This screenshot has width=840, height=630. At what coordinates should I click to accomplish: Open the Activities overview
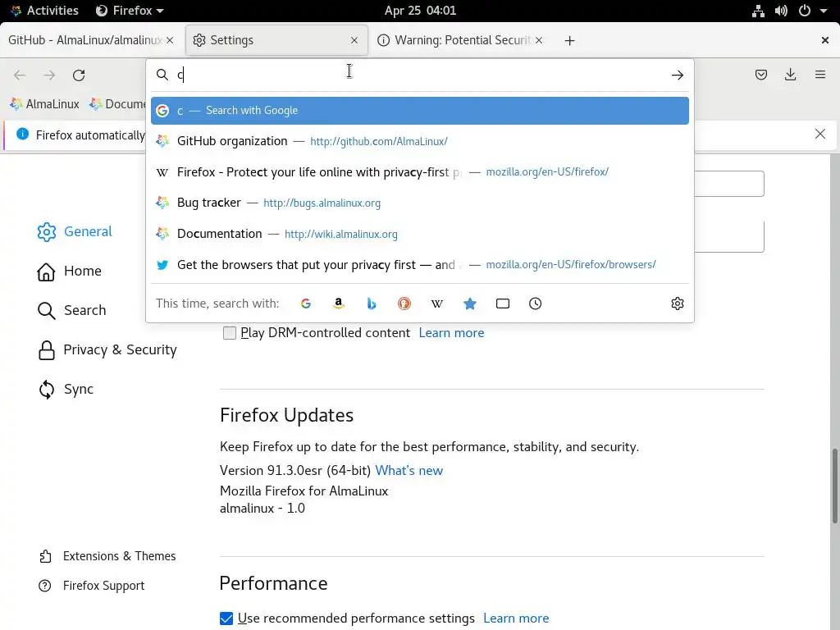[44, 11]
